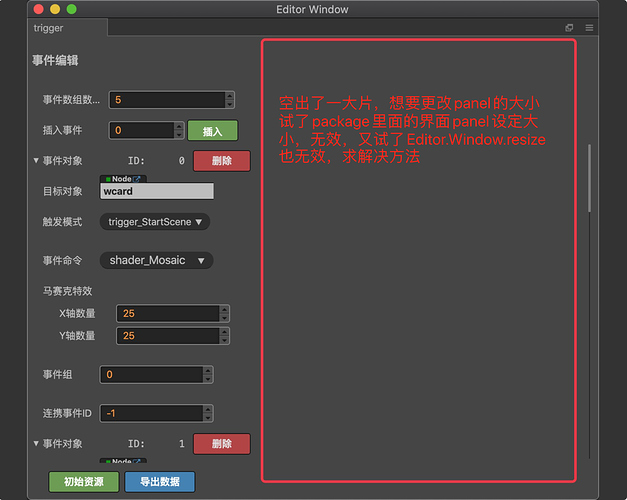The height and width of the screenshot is (500, 627).
Task: Open the trigger_StartScene dropdown
Action: pos(155,222)
